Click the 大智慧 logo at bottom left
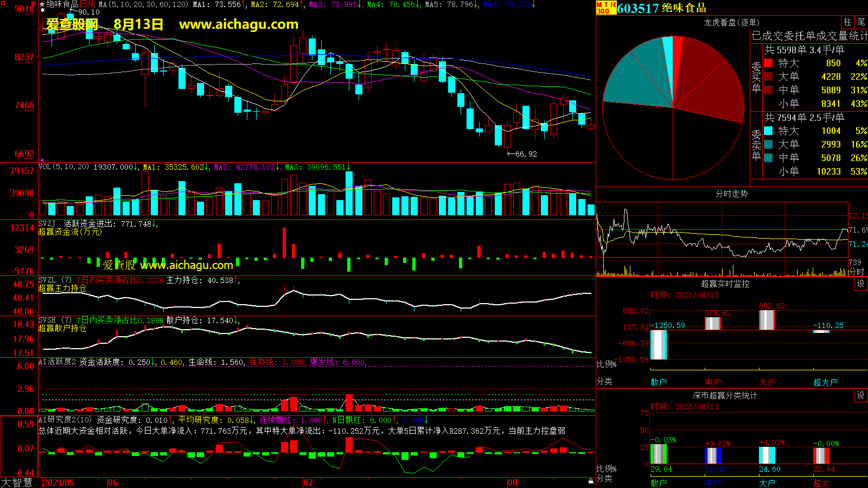 point(17,483)
